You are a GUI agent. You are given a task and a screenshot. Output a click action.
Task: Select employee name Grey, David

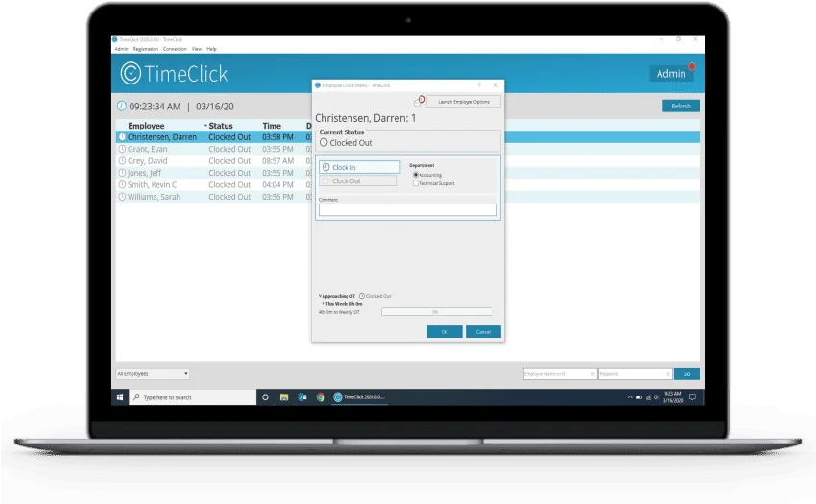pyautogui.click(x=147, y=161)
